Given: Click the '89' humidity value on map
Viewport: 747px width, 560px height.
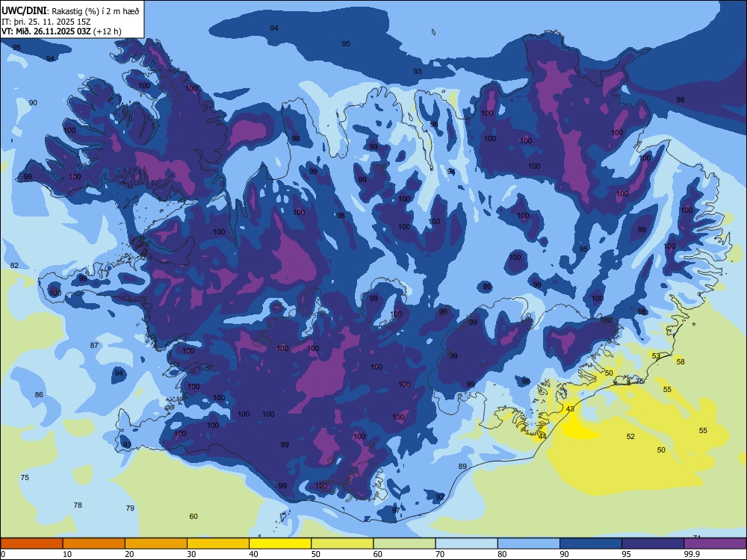Looking at the screenshot, I should pyautogui.click(x=462, y=466).
